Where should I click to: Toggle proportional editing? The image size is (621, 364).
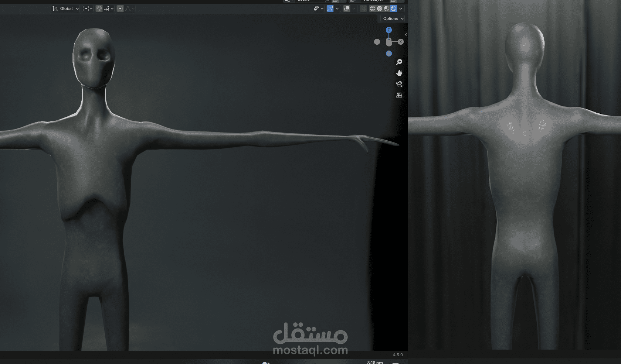[x=120, y=8]
